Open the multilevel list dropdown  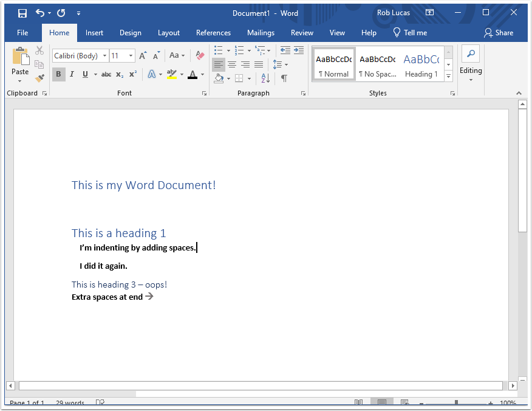click(268, 50)
